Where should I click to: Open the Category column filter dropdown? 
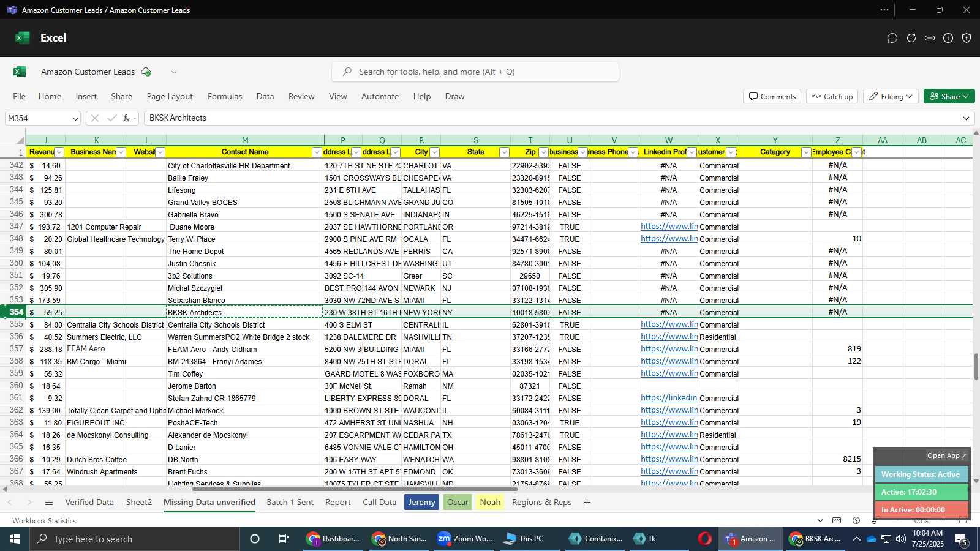click(x=806, y=152)
